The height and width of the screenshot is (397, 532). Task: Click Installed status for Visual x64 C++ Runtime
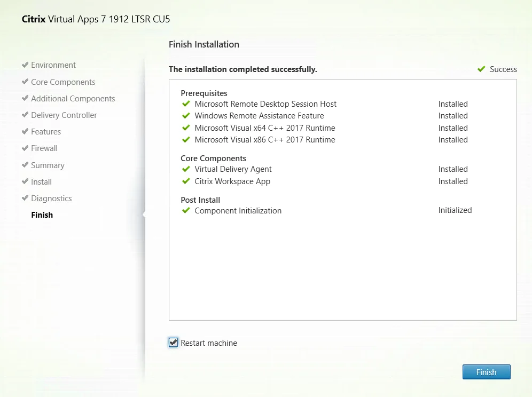(x=453, y=128)
